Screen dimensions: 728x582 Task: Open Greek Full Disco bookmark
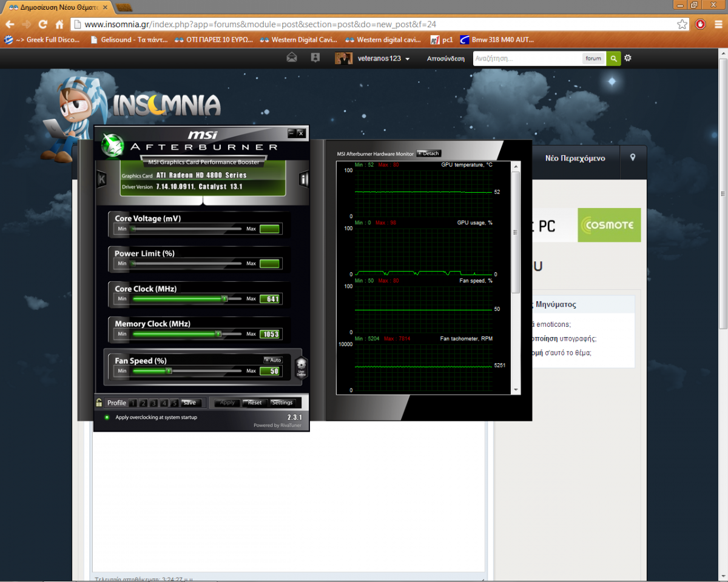[x=42, y=40]
